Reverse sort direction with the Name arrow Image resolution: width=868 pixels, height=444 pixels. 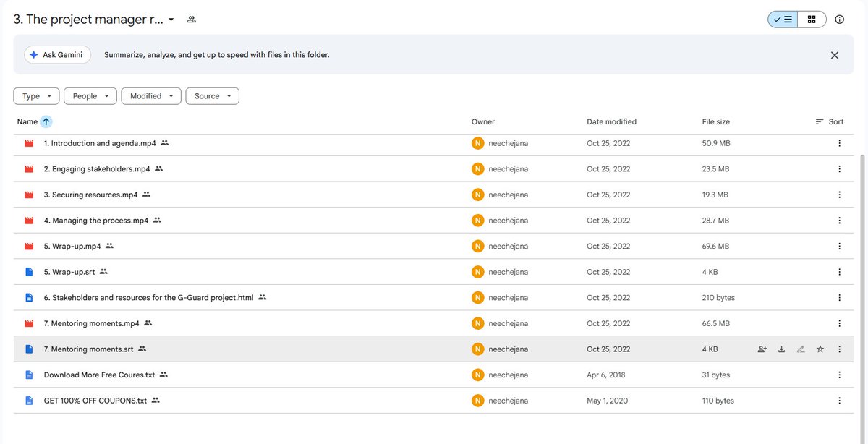pyautogui.click(x=46, y=122)
